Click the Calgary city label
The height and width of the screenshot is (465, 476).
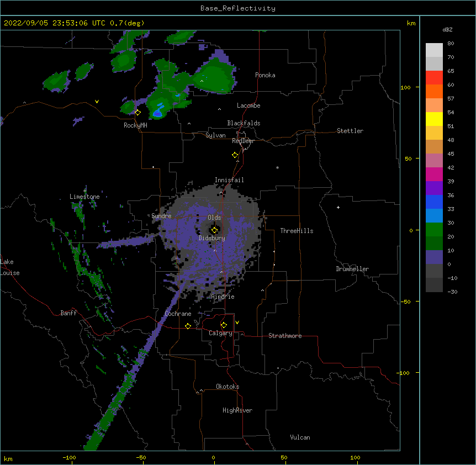coord(220,333)
